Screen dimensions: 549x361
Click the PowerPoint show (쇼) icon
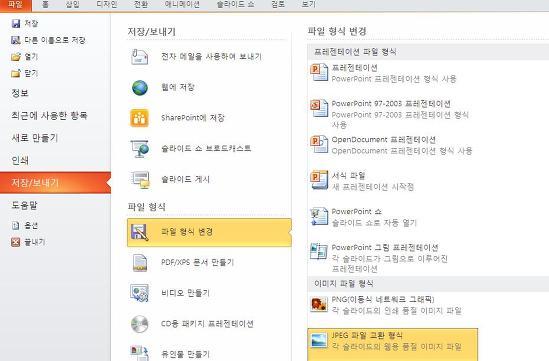(319, 216)
